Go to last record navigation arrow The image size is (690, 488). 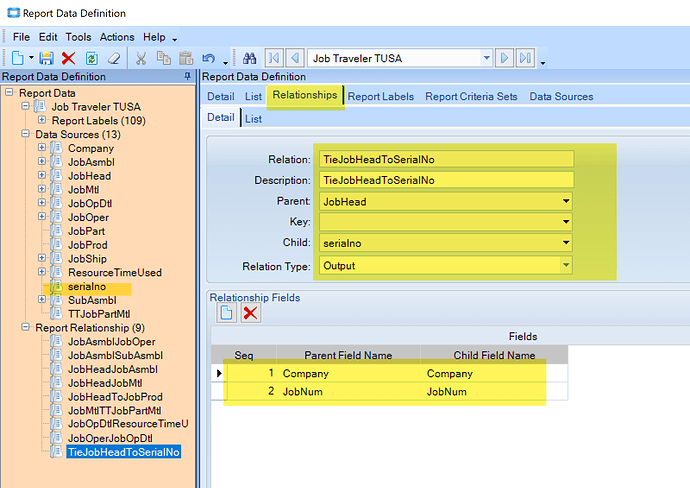pyautogui.click(x=525, y=58)
